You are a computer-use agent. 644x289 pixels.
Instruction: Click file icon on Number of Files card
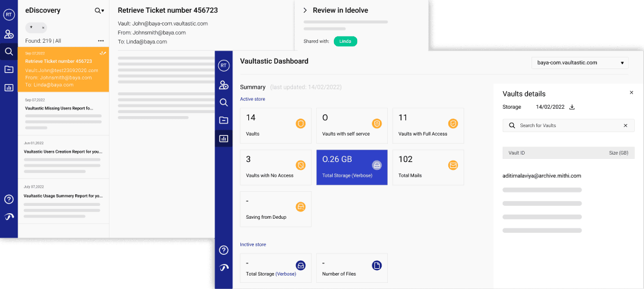coord(377,266)
